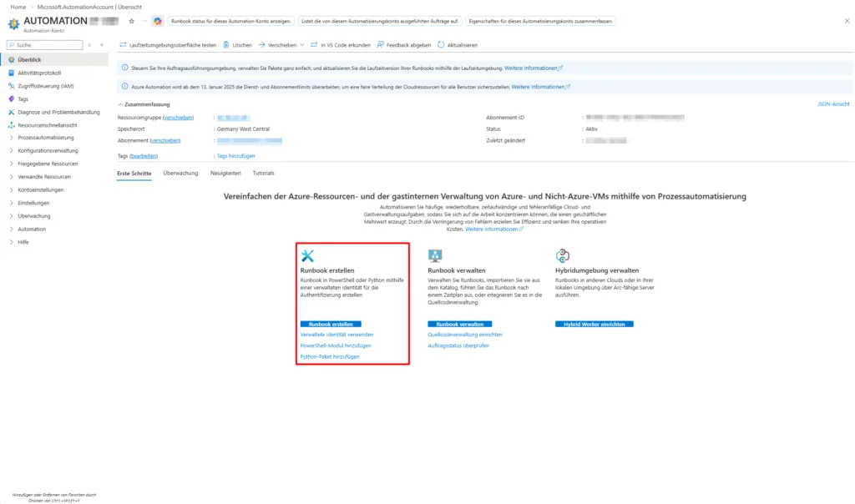Expand the Konfigurationsverwaltung section

tap(11, 150)
